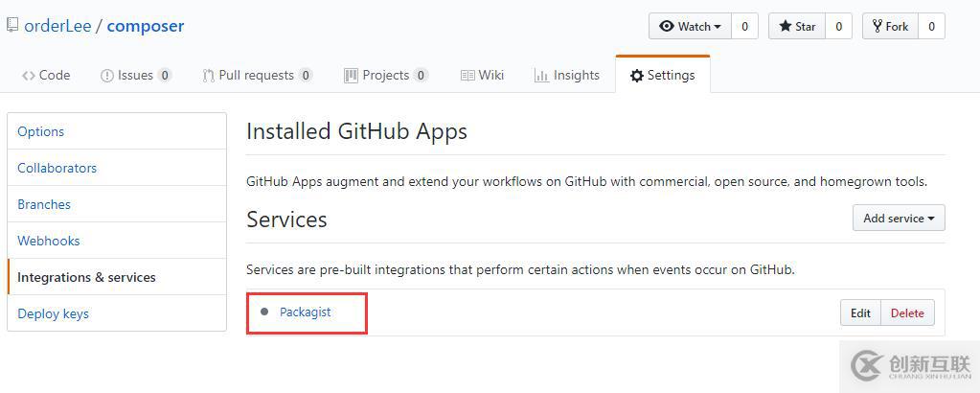Click the Code brackets icon
The height and width of the screenshot is (393, 980).
point(28,76)
